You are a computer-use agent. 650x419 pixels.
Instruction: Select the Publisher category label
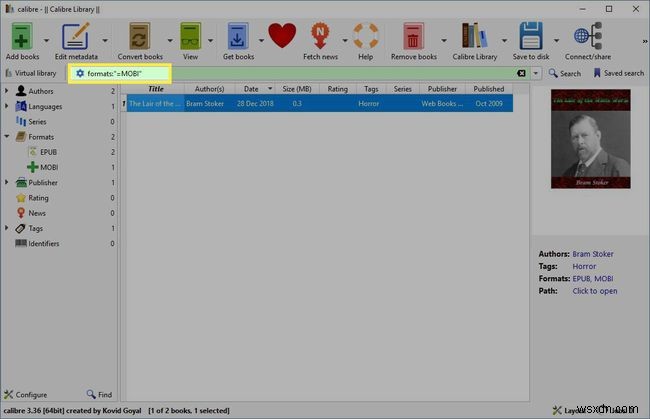tap(43, 183)
